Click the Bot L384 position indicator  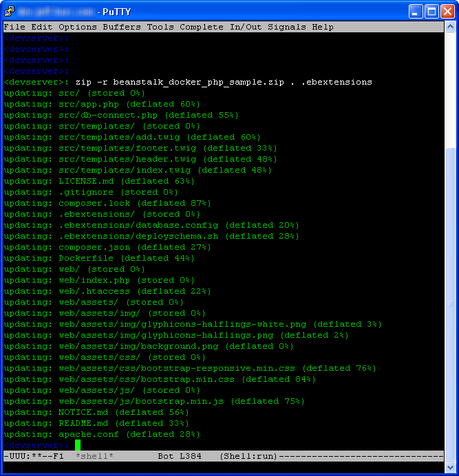click(180, 456)
